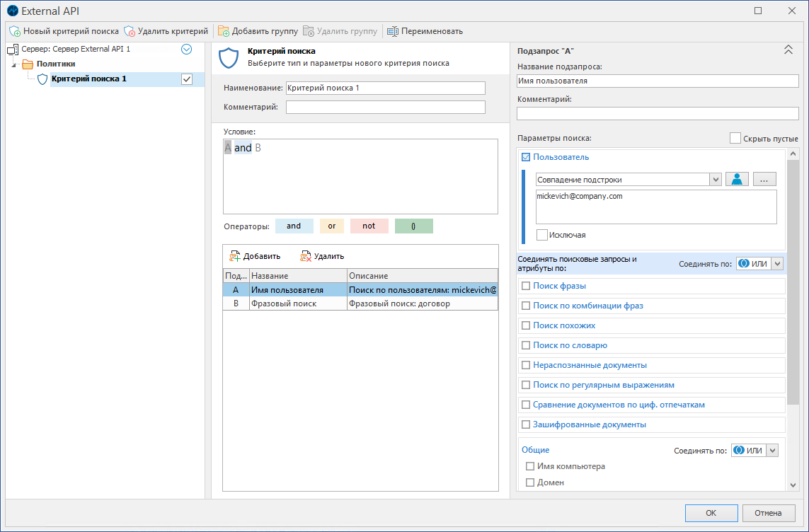Uncheck the 'Пользователь' checkbox
The width and height of the screenshot is (809, 532).
tap(526, 157)
